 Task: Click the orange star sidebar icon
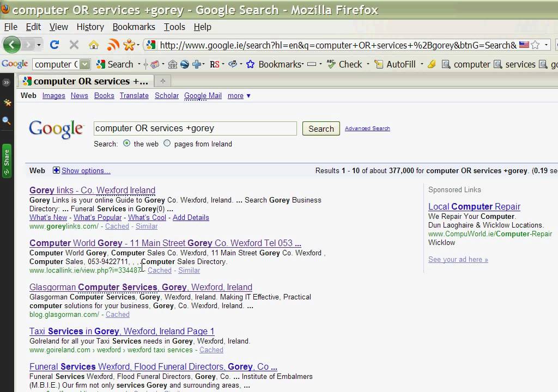(x=7, y=103)
